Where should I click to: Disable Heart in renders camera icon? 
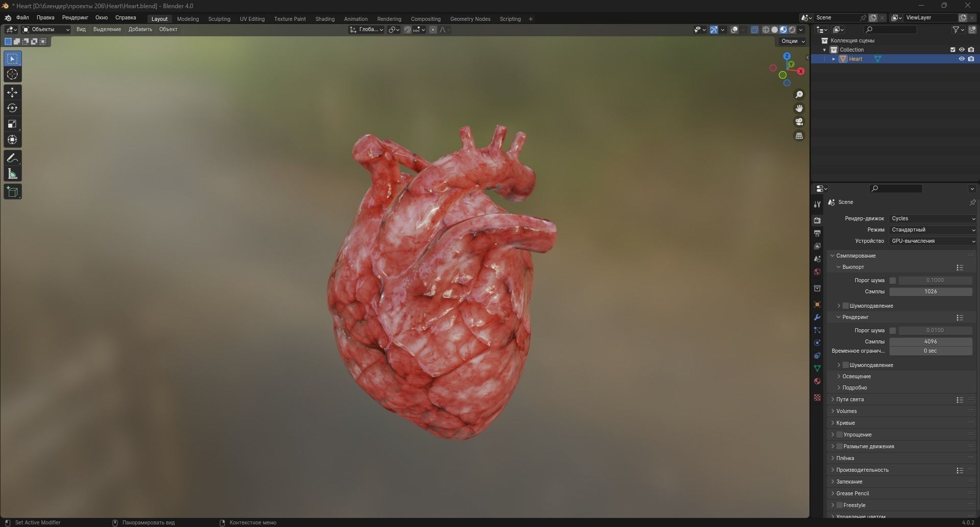(x=971, y=59)
